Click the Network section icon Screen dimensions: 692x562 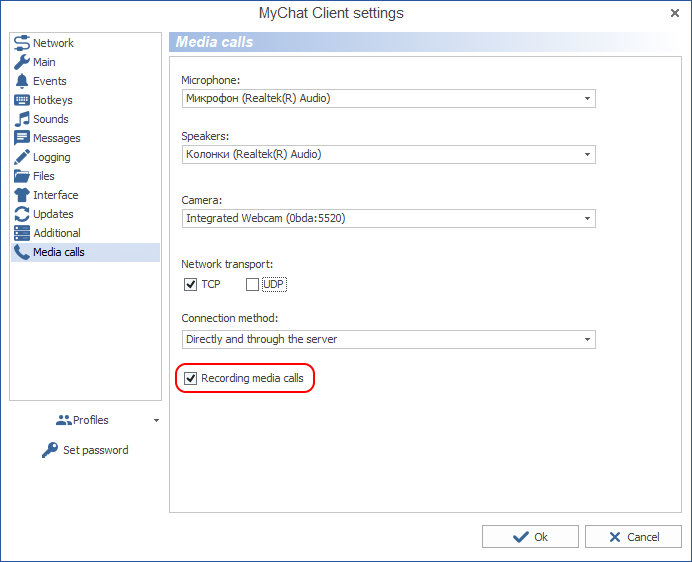(22, 43)
